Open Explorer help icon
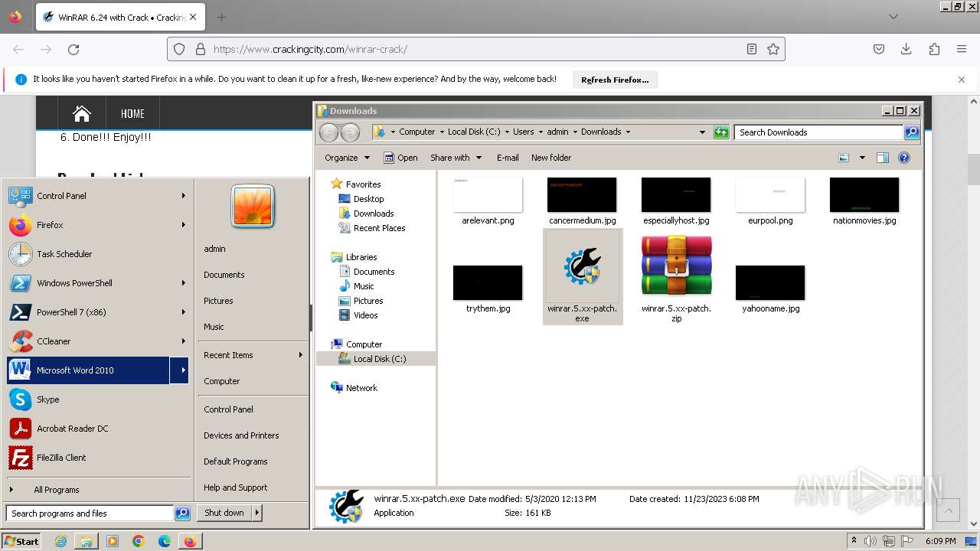 pyautogui.click(x=904, y=158)
